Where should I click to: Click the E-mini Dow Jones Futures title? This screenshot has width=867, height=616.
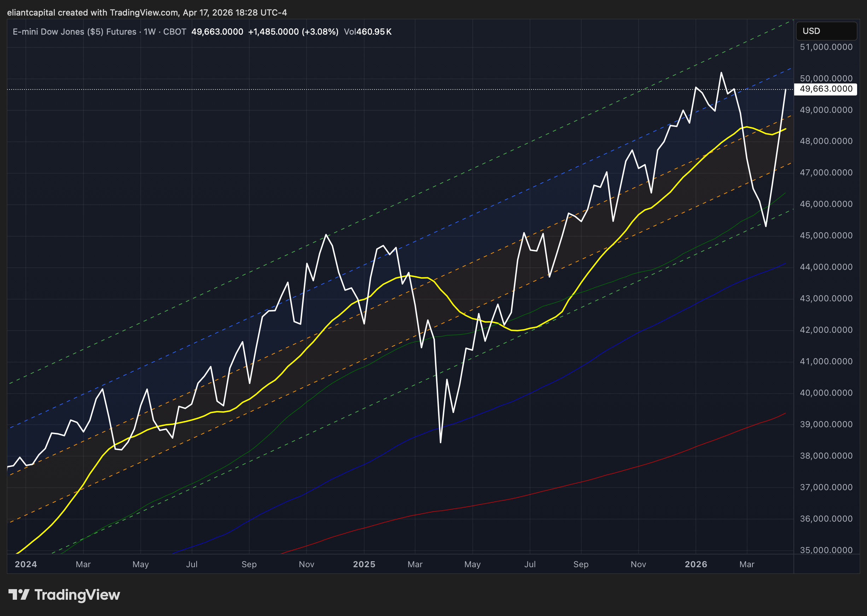[74, 32]
